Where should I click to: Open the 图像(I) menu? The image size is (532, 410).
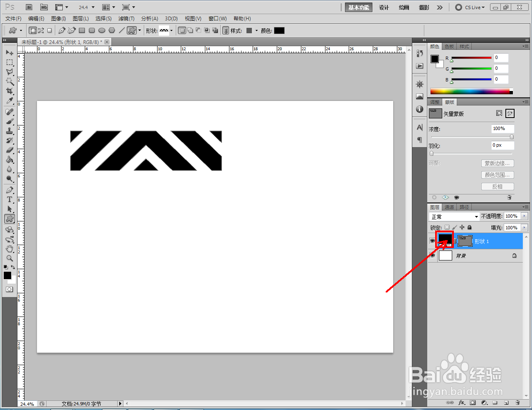(59, 18)
